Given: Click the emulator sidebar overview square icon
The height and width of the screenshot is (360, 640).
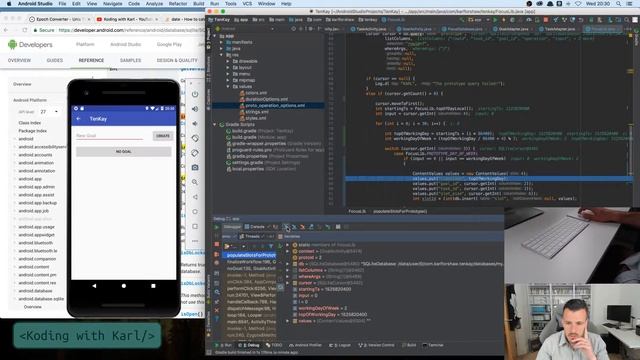Looking at the screenshot, I should click(195, 226).
